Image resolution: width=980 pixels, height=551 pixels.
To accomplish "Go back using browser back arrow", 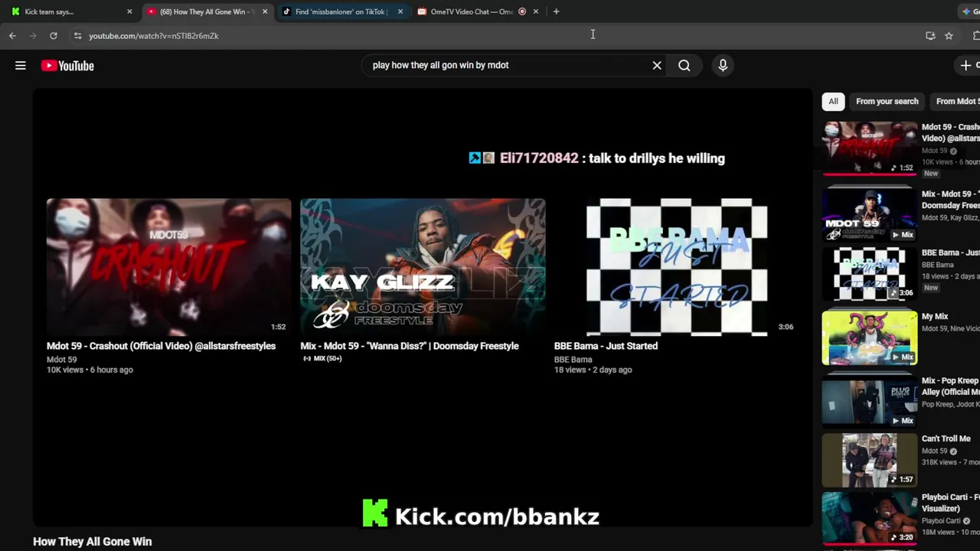I will (12, 36).
